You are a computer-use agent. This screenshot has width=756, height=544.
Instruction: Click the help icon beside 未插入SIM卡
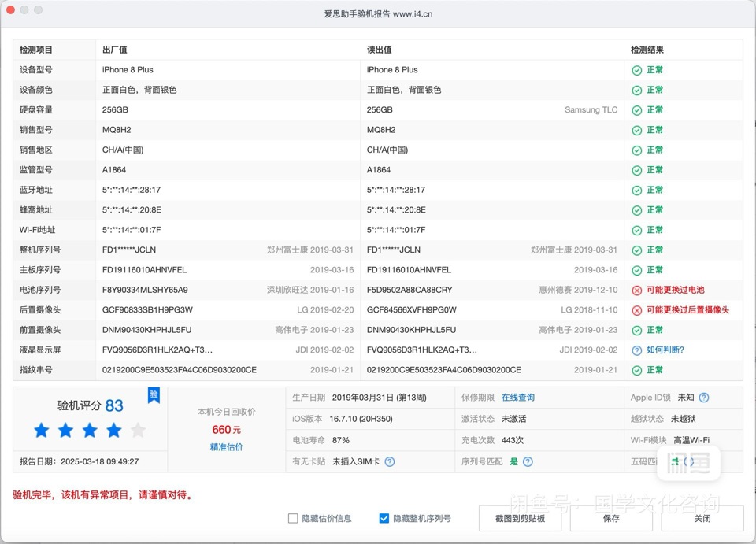pos(390,461)
